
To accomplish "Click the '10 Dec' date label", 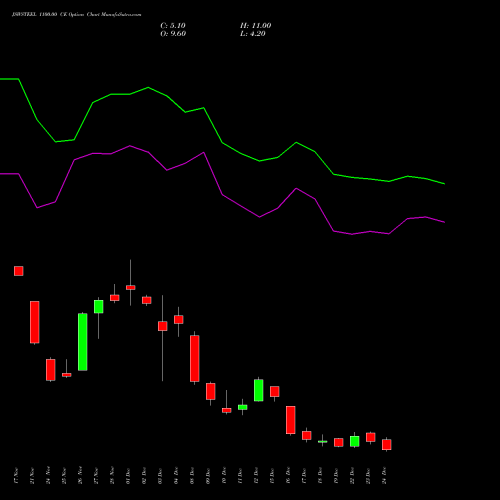I will click(x=224, y=476).
